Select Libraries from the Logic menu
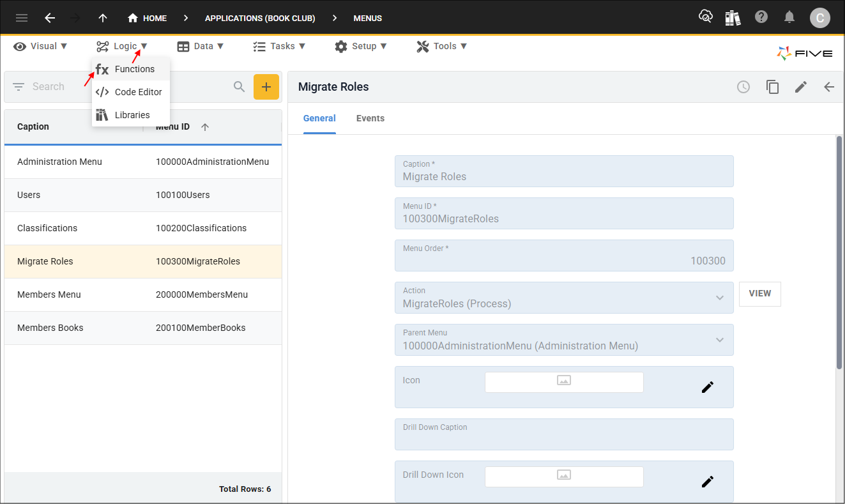This screenshot has width=845, height=504. coord(131,115)
